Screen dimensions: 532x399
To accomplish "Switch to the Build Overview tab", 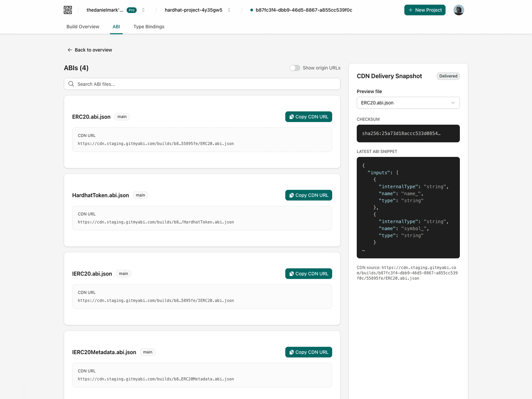I will pyautogui.click(x=83, y=27).
